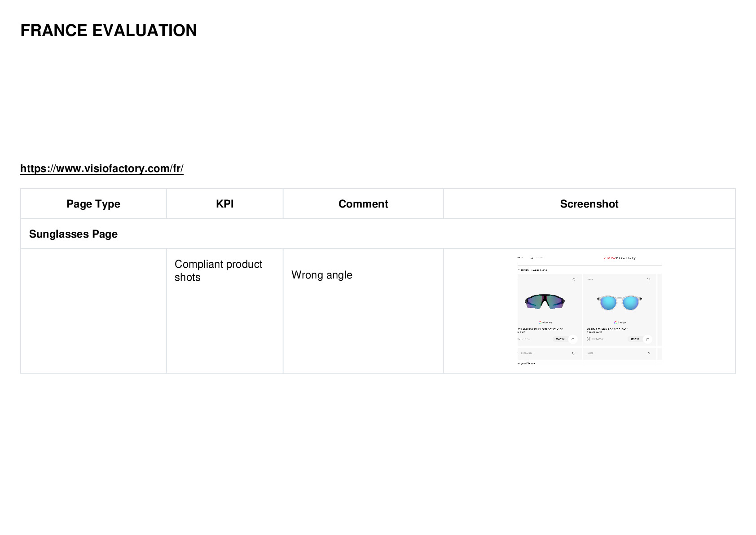This screenshot has width=756, height=535.
Task: Open the Oakley Radar EV Path product image
Action: pos(545,301)
